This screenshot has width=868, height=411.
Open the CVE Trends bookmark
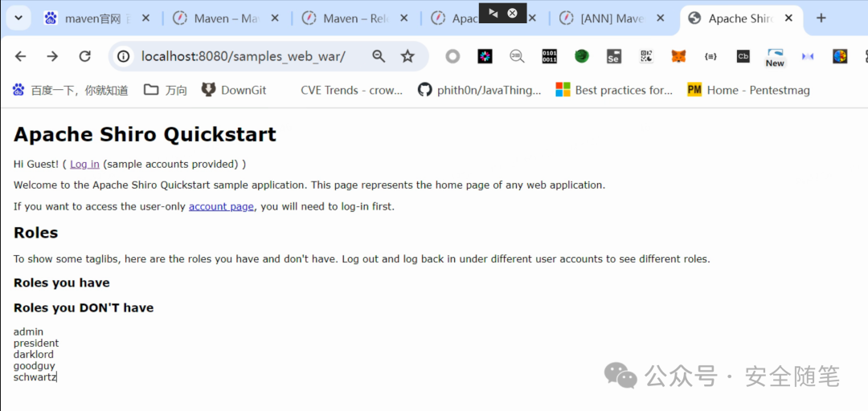[351, 90]
